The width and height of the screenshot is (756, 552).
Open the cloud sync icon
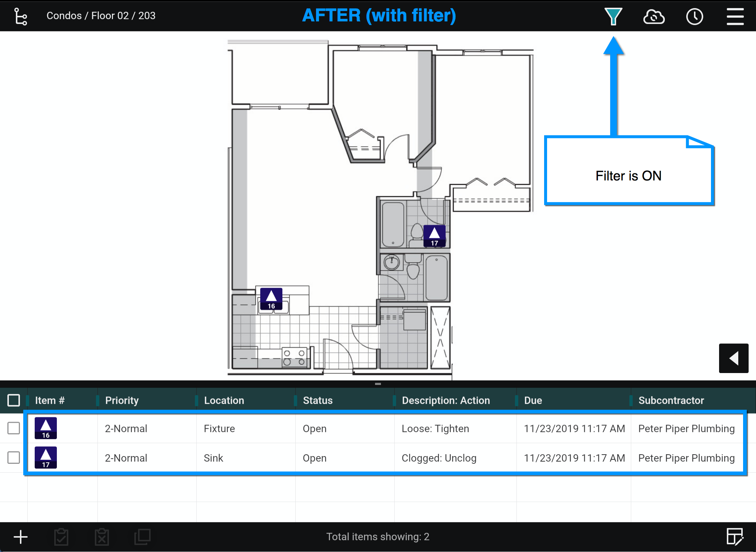click(x=654, y=16)
